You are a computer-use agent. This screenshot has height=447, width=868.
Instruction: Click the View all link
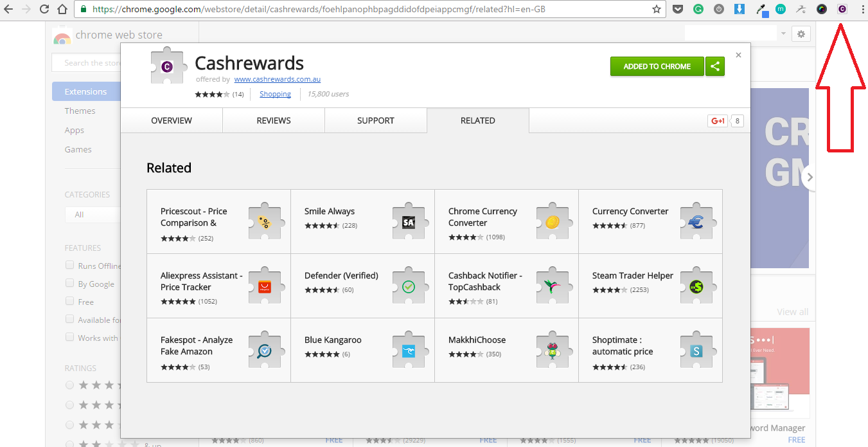793,312
